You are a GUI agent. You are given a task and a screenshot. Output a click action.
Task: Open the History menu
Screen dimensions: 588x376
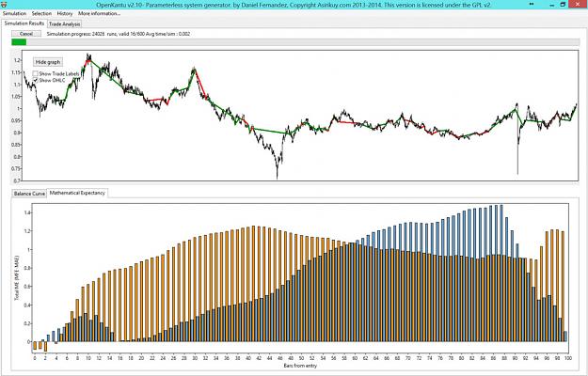click(65, 13)
